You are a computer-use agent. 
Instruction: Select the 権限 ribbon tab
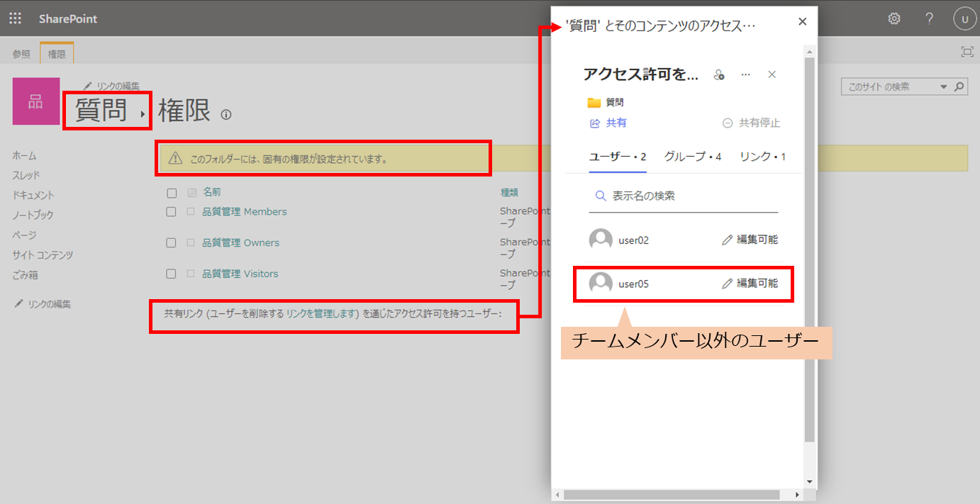pyautogui.click(x=57, y=54)
